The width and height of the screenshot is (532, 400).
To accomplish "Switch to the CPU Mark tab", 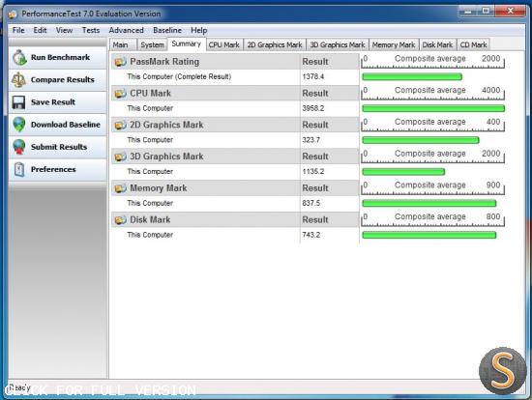I will coord(224,44).
